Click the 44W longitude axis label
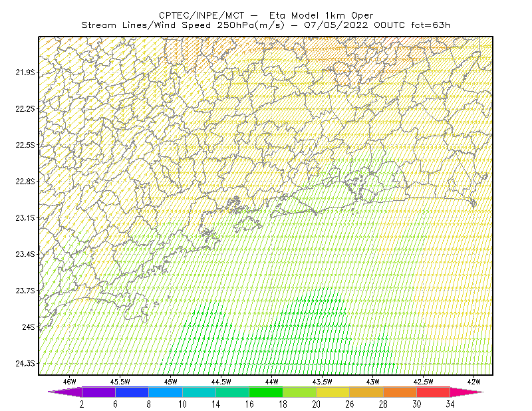Screen dimensions: 532x411 (272, 382)
